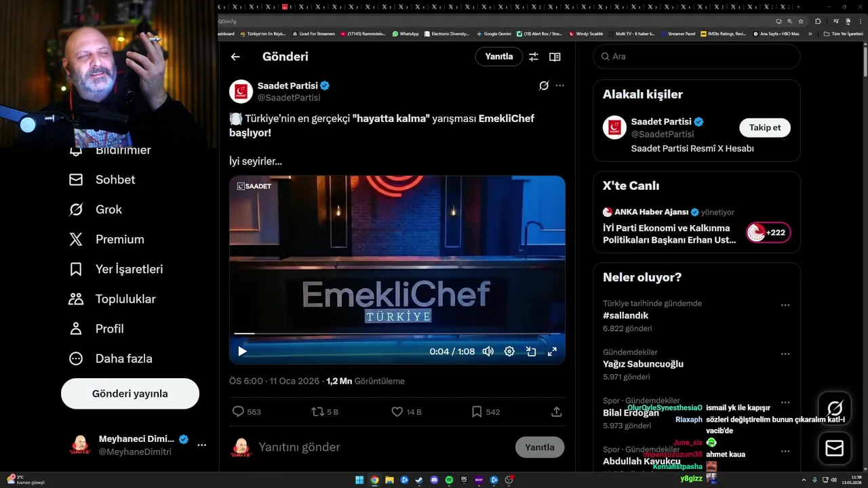Open the WhatsApp bookmark
Viewport: 868px width, 488px height.
pos(406,33)
